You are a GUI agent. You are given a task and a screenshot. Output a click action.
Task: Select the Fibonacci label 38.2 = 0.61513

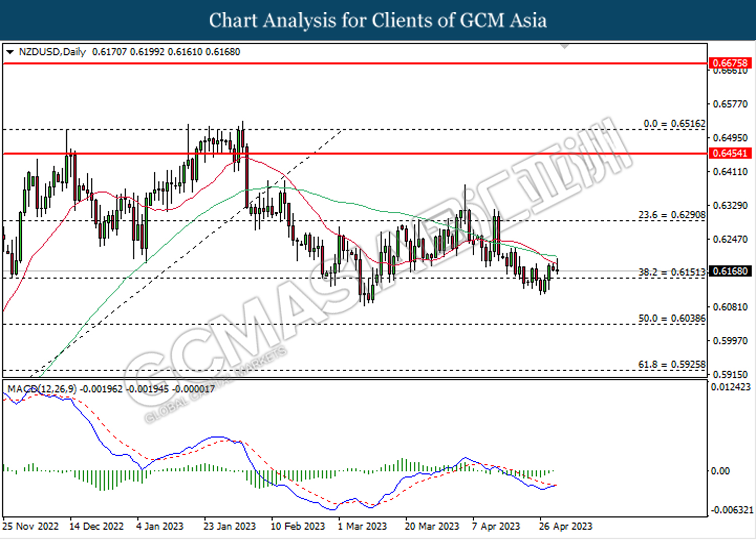[672, 272]
